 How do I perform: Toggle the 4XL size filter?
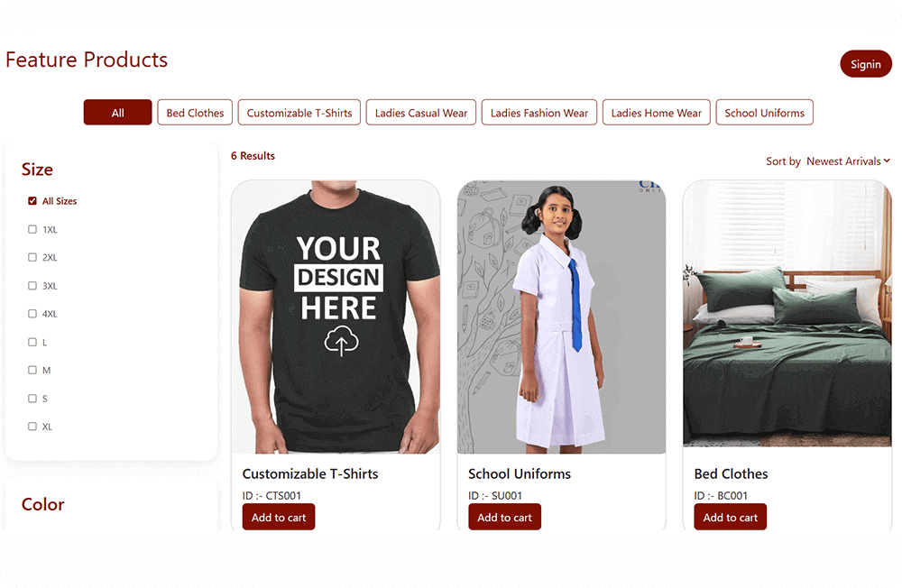[32, 314]
